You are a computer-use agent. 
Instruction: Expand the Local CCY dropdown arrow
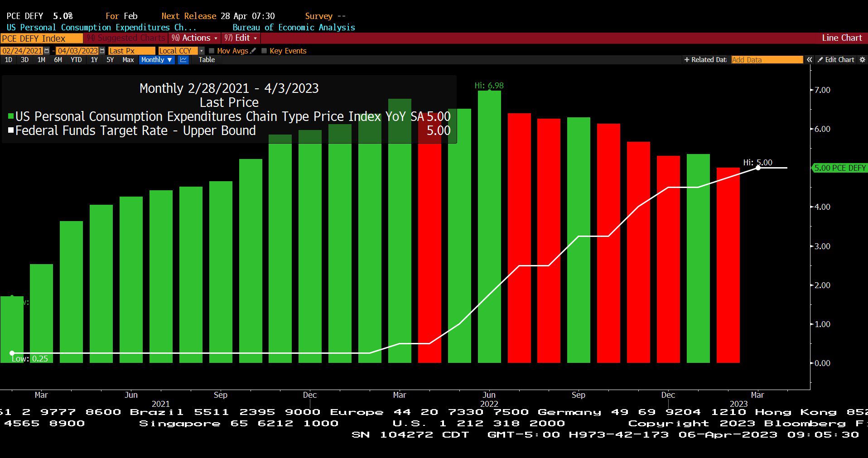pyautogui.click(x=202, y=51)
